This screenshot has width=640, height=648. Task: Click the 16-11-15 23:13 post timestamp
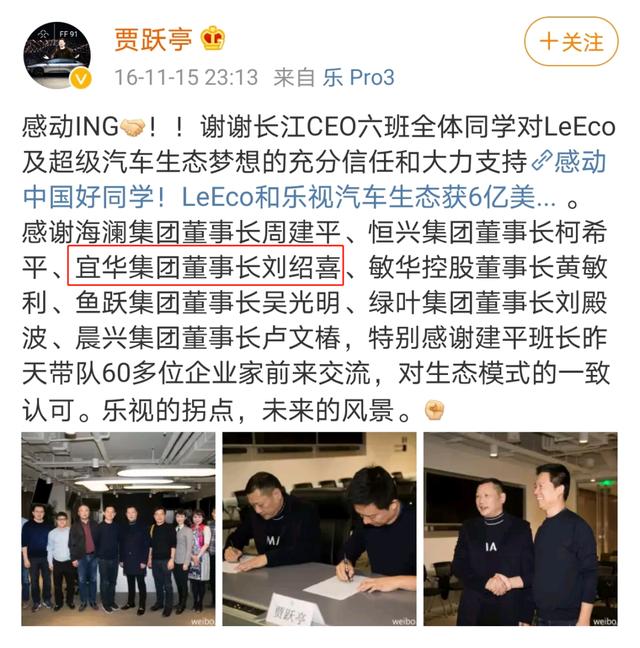pyautogui.click(x=186, y=77)
